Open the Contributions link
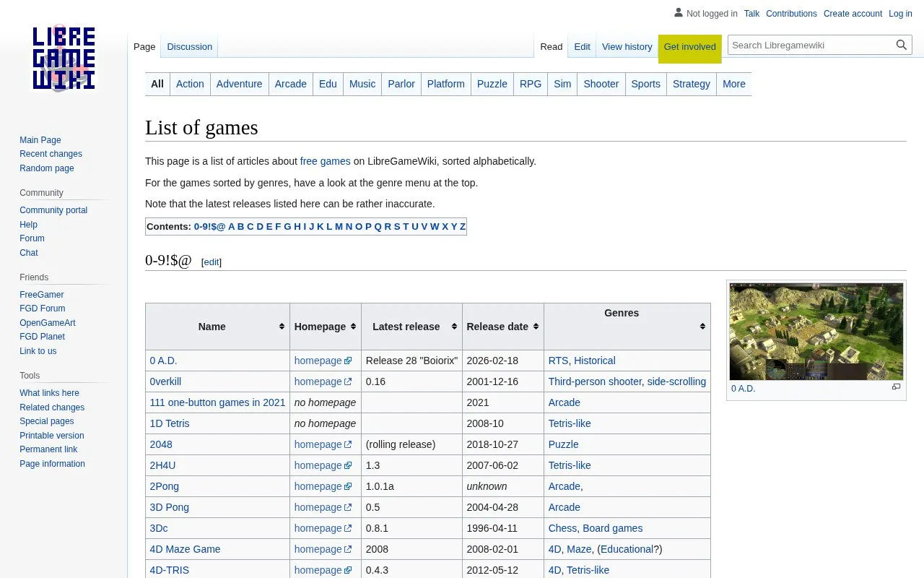This screenshot has width=924, height=578. (791, 14)
